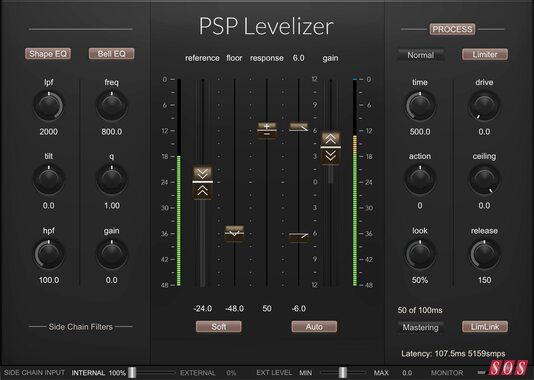The image size is (534, 380).
Task: Click the q value 1.00
Action: pyautogui.click(x=112, y=206)
